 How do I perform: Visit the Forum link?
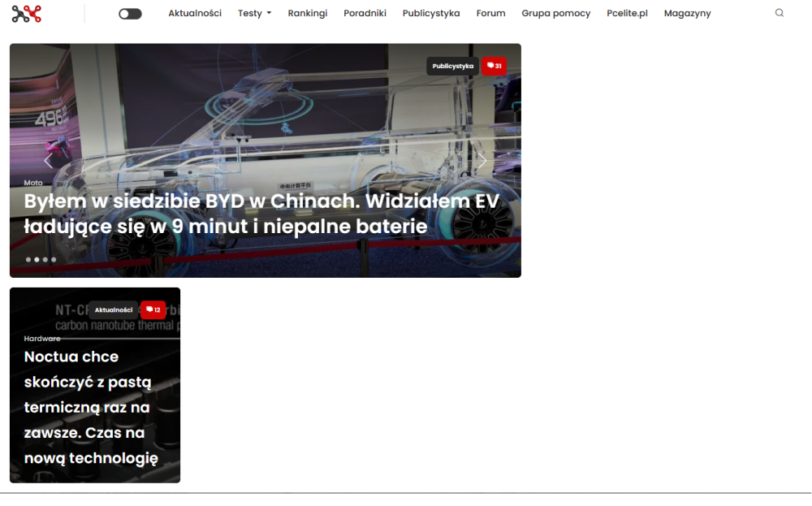tap(491, 14)
